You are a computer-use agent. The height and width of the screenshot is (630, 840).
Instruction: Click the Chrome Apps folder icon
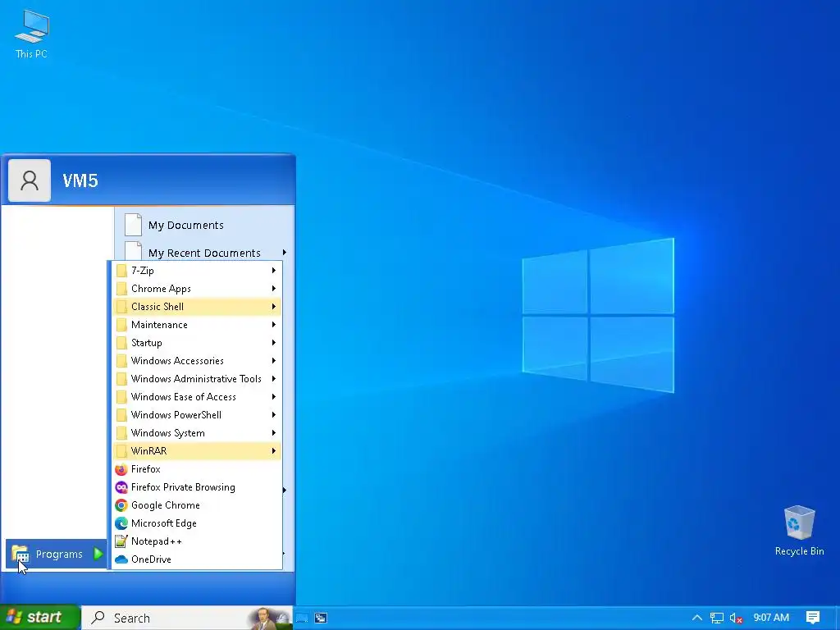(121, 289)
